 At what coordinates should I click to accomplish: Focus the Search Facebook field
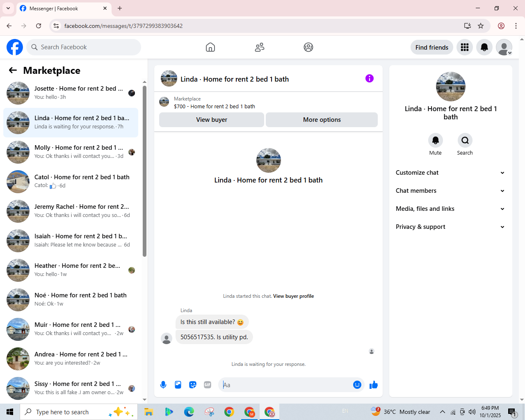pyautogui.click(x=84, y=47)
